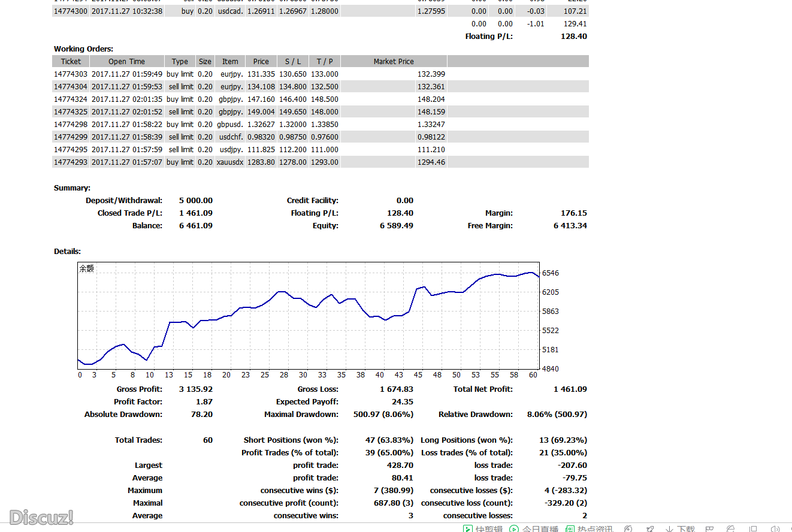Click Long Positions value 13 (69.23%)

pos(563,440)
